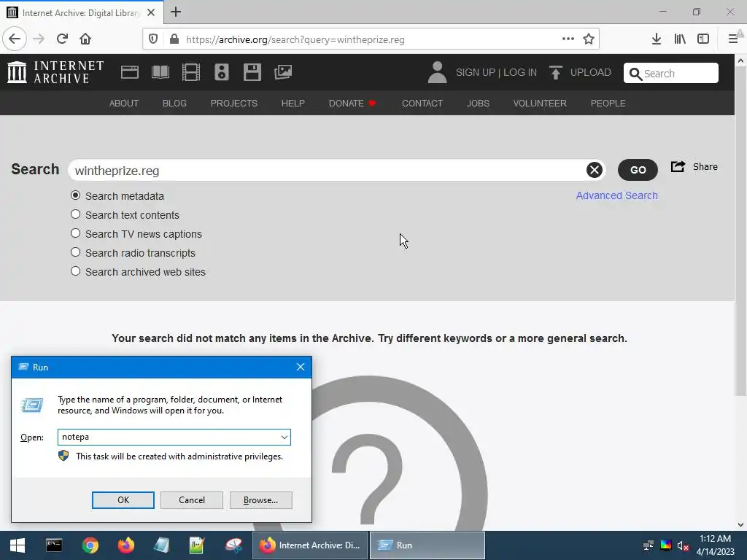Reload the page in Firefox

click(x=62, y=39)
